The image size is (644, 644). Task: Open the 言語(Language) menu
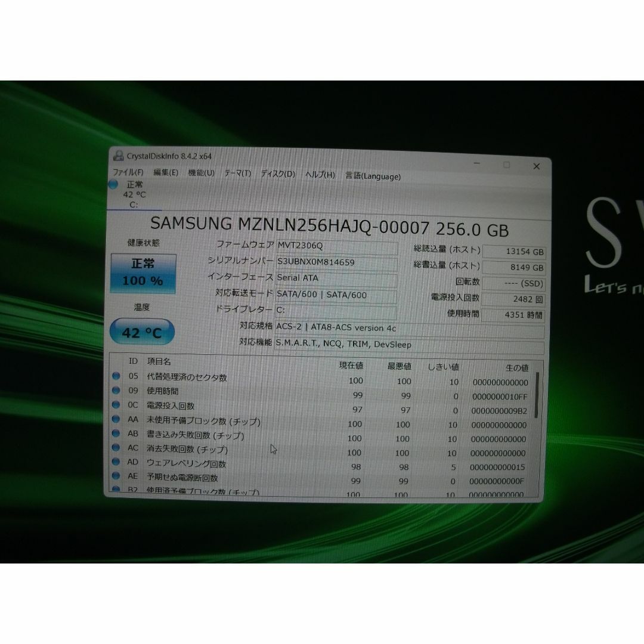(x=373, y=176)
